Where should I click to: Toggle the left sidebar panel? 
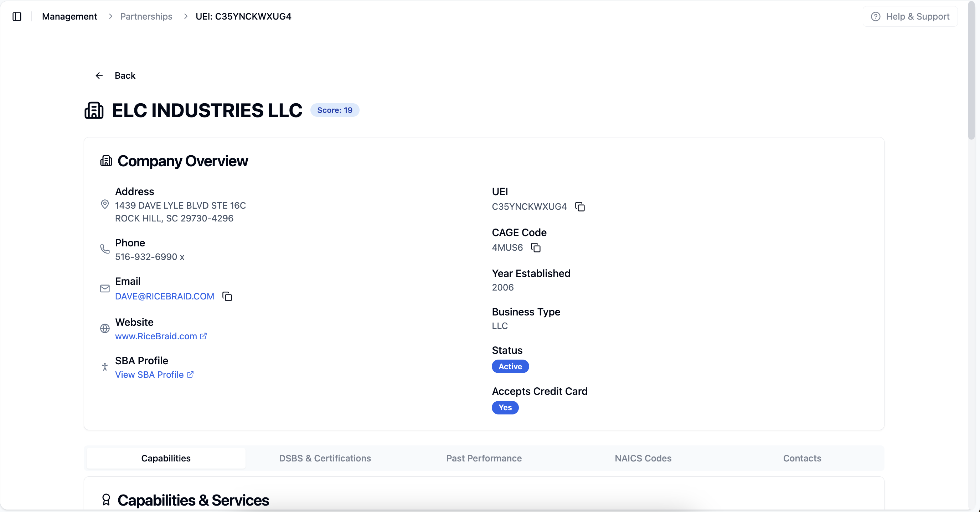17,16
